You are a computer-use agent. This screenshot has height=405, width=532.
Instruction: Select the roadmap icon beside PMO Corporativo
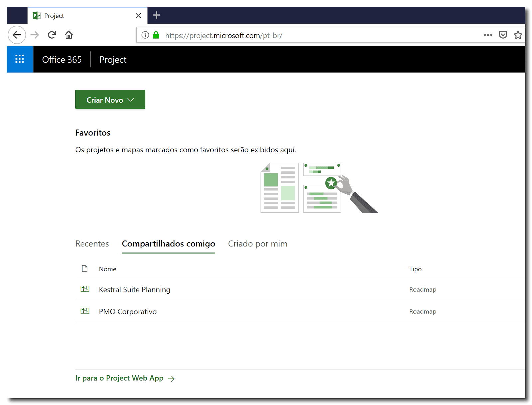pyautogui.click(x=85, y=311)
